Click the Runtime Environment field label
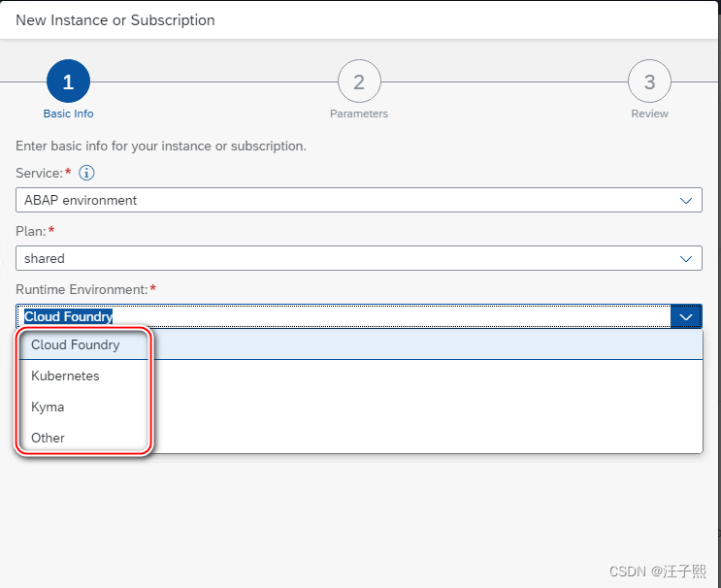This screenshot has width=721, height=588. (82, 289)
